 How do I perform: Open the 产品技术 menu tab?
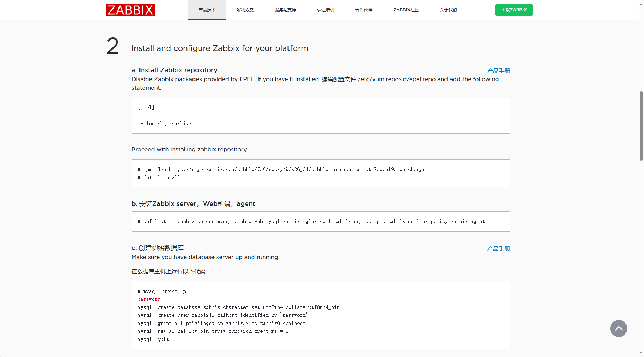(x=207, y=10)
